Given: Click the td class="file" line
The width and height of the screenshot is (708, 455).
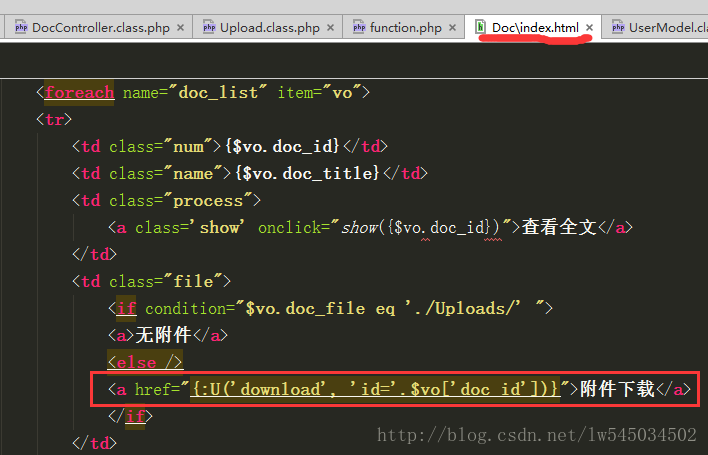Looking at the screenshot, I should pos(152,282).
